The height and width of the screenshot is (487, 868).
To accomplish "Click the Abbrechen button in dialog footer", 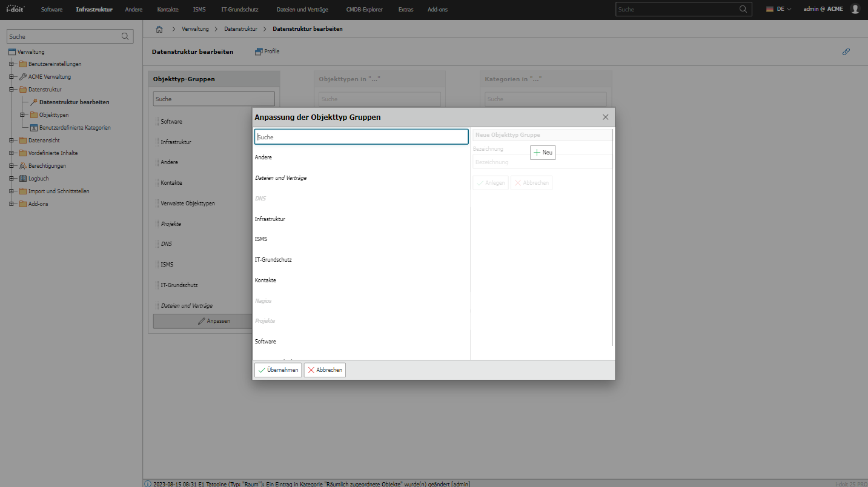I will click(325, 370).
